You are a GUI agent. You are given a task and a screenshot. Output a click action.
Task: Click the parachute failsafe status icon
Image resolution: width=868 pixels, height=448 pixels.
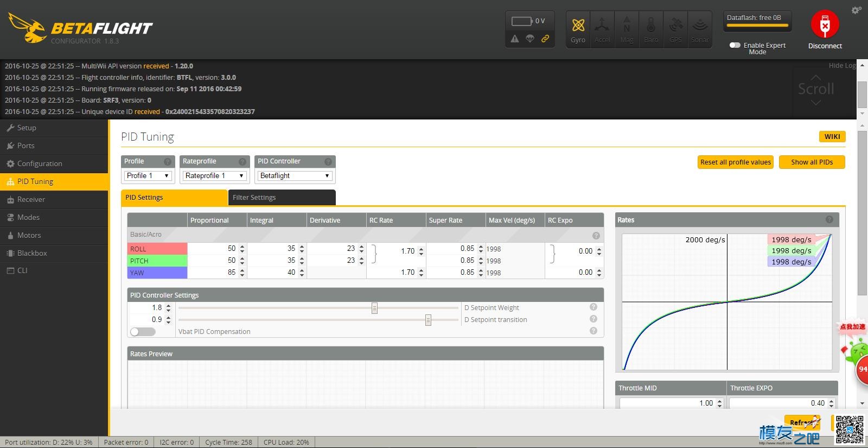tap(530, 39)
